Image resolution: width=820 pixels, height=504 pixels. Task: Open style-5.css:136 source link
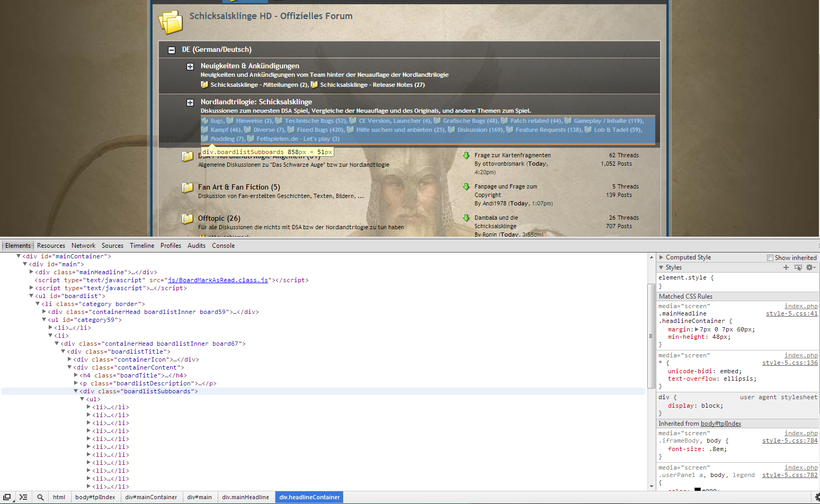790,363
